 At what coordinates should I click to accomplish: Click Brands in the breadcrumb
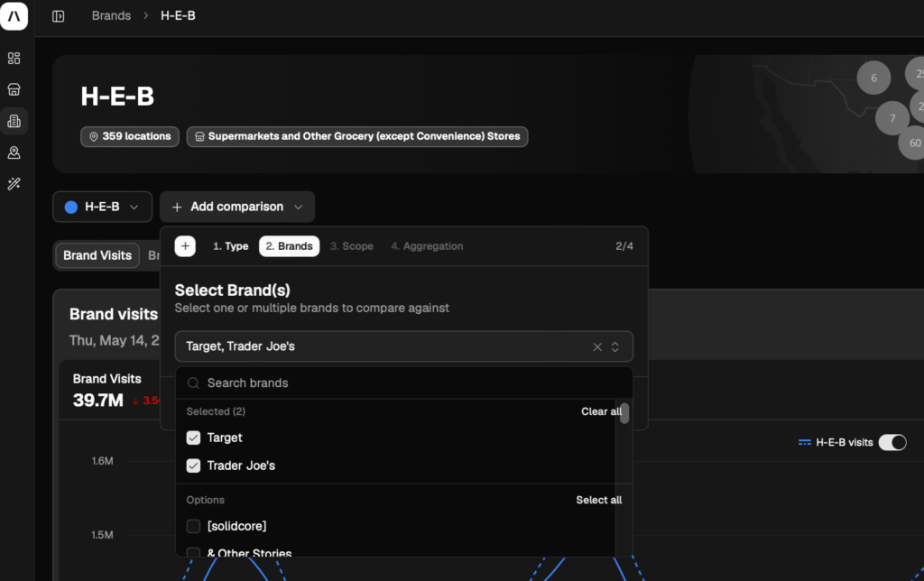click(x=111, y=16)
